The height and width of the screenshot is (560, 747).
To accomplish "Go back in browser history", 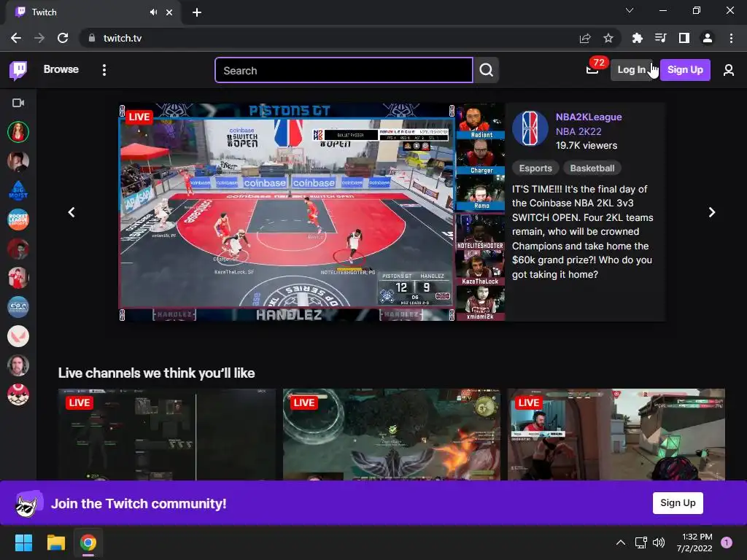I will click(x=16, y=38).
